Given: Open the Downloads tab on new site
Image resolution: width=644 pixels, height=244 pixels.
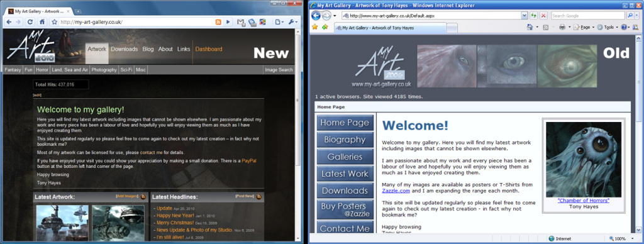Looking at the screenshot, I should (x=124, y=49).
